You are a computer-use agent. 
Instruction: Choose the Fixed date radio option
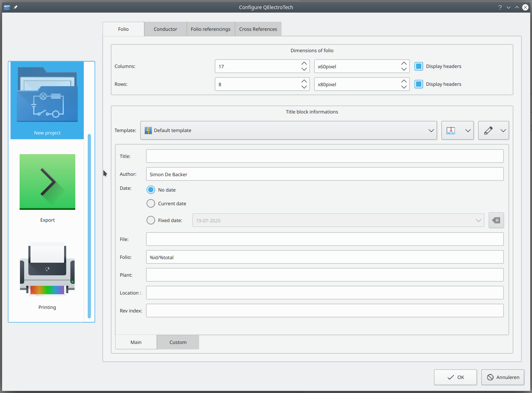coord(151,220)
